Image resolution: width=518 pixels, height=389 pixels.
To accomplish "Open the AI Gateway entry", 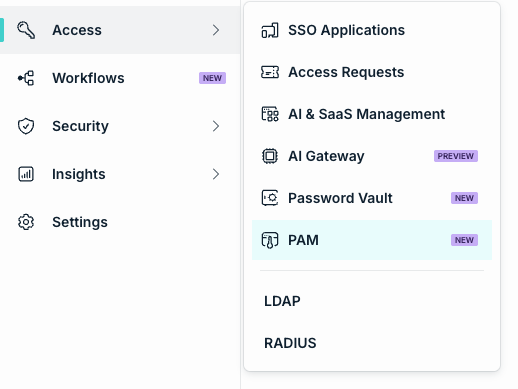I will [372, 156].
